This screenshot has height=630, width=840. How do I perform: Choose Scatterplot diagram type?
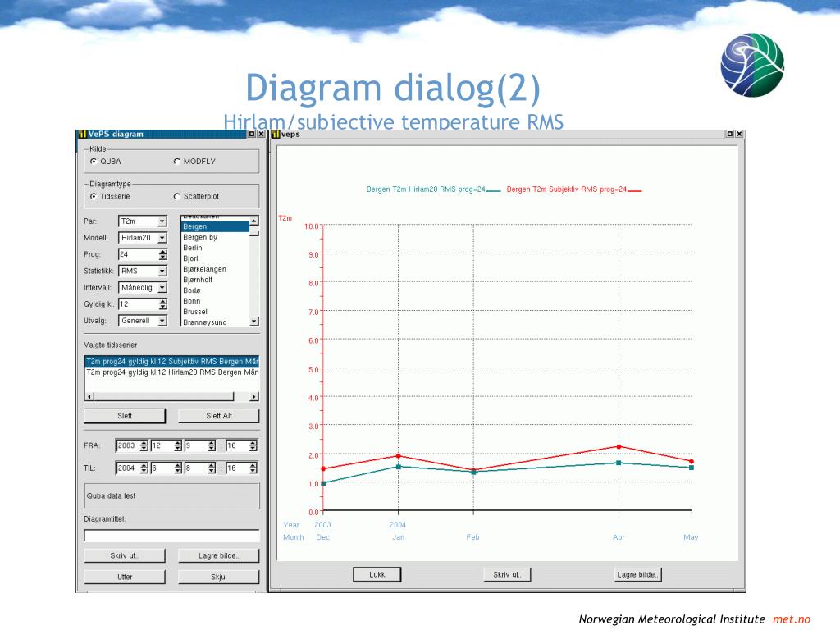[x=177, y=197]
